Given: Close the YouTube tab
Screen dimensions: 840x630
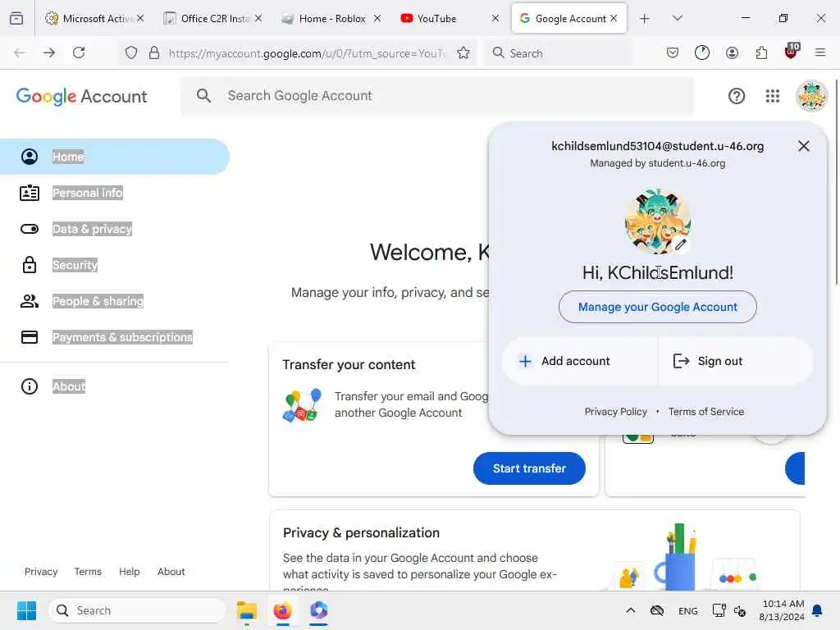Looking at the screenshot, I should (495, 18).
